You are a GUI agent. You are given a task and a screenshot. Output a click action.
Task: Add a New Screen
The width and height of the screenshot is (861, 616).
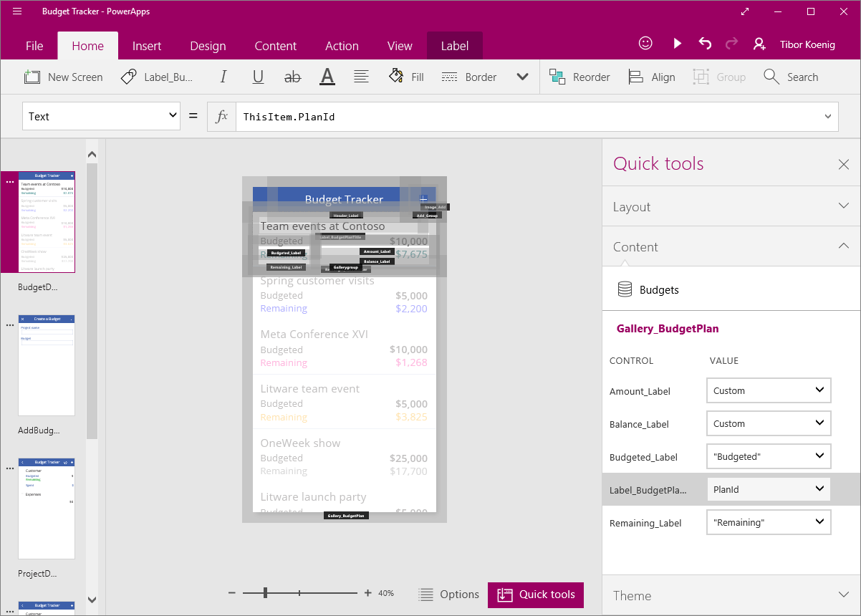click(x=63, y=77)
